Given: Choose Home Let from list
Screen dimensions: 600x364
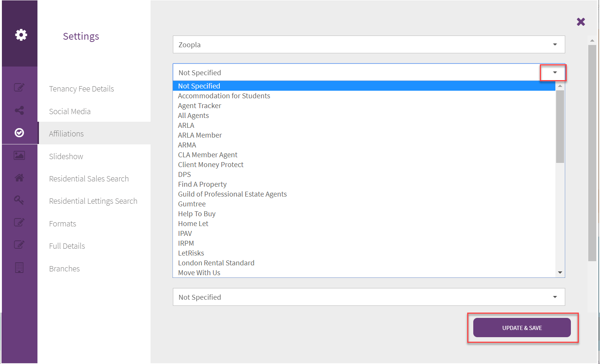Looking at the screenshot, I should coord(364,223).
